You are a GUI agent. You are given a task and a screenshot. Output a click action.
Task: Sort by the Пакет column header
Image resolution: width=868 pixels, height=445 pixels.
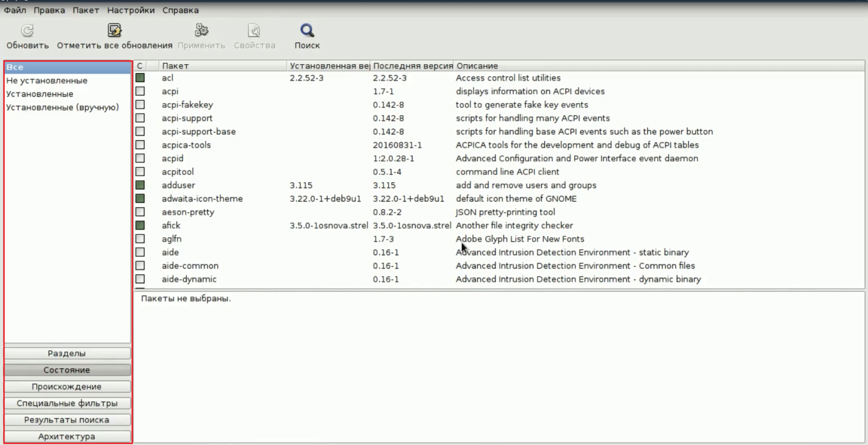(223, 66)
